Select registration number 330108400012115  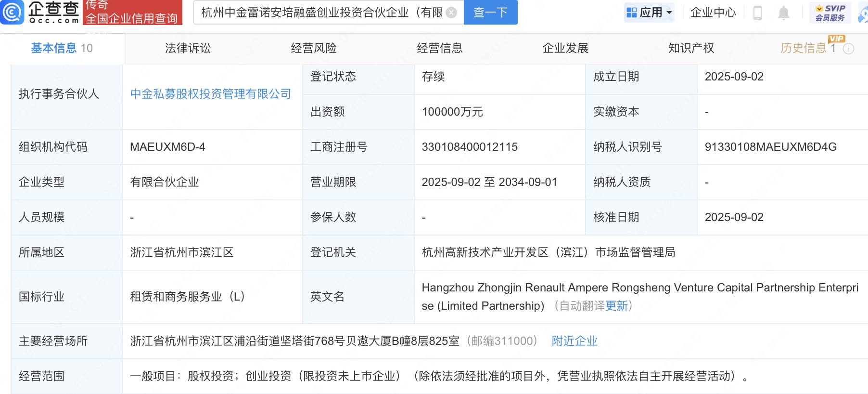pyautogui.click(x=470, y=147)
